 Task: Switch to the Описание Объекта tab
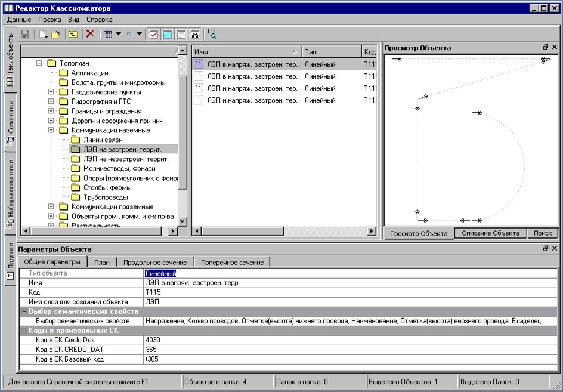point(490,233)
